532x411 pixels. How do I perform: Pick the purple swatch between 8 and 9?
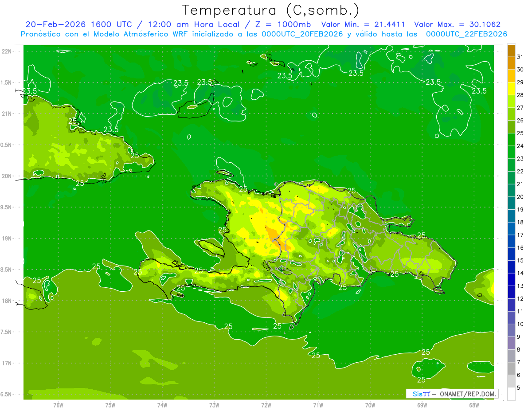[x=511, y=343]
